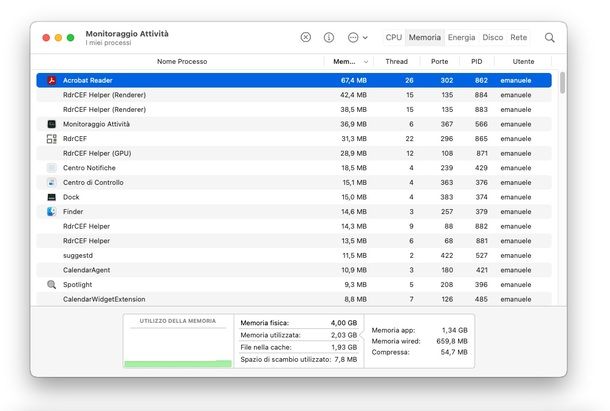Click the Centro di Controllo icon
This screenshot has width=610, height=411.
[x=51, y=183]
